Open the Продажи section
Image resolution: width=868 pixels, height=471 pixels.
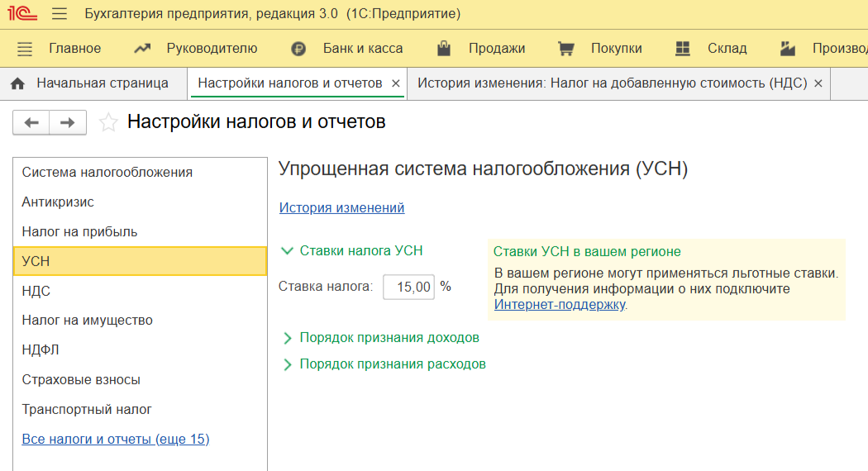(x=481, y=49)
